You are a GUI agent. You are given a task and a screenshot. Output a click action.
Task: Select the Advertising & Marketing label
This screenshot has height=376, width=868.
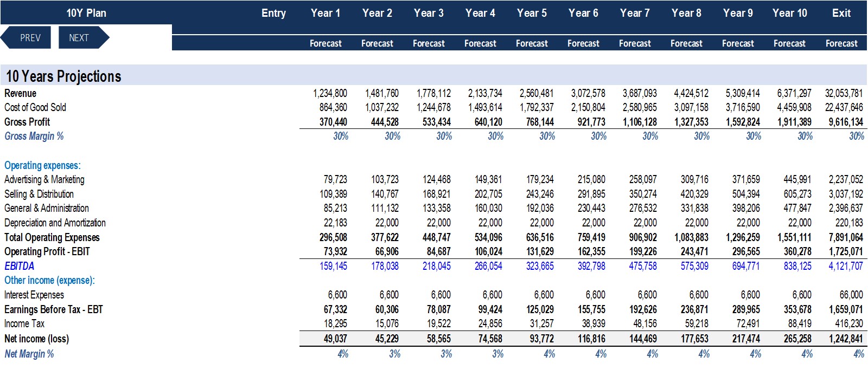tap(44, 179)
